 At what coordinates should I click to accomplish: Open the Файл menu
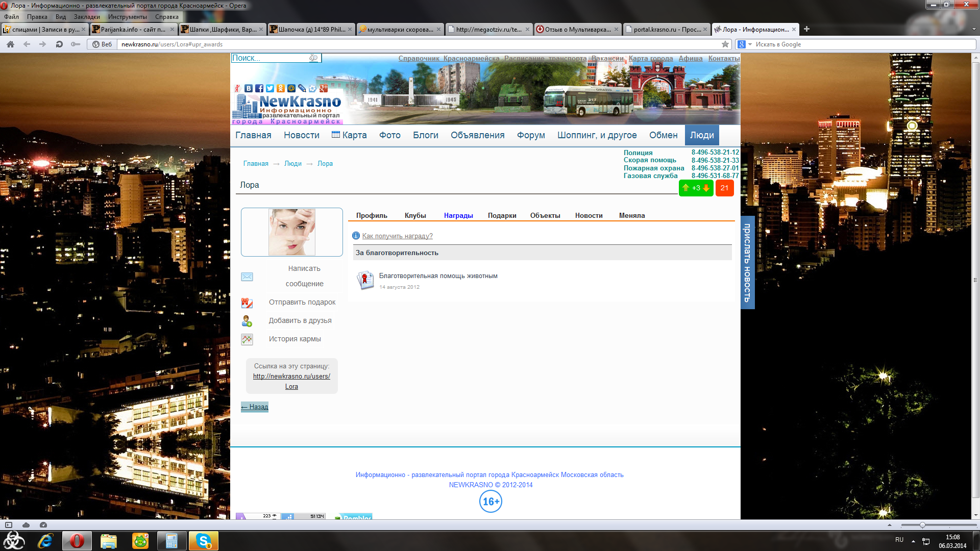click(x=11, y=17)
